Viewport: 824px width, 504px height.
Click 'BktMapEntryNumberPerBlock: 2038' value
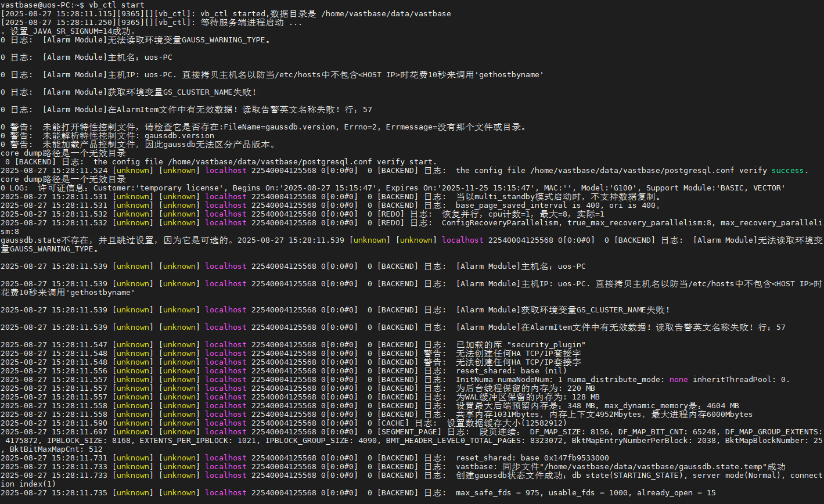(x=644, y=440)
